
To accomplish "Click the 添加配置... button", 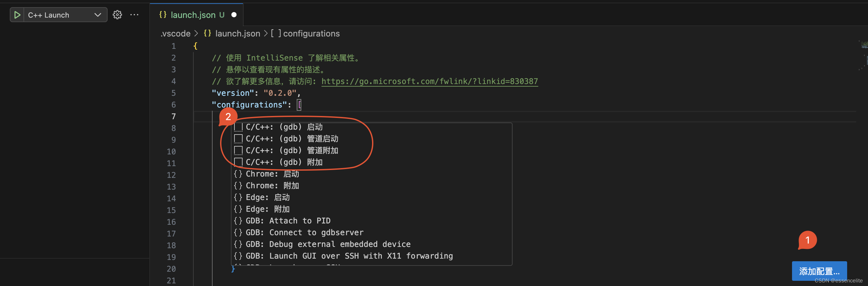I will [x=819, y=271].
